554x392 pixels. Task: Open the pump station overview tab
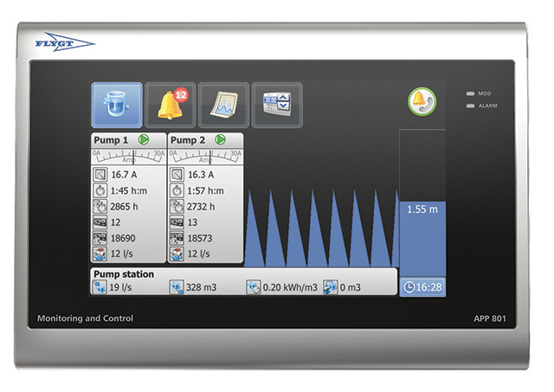117,106
